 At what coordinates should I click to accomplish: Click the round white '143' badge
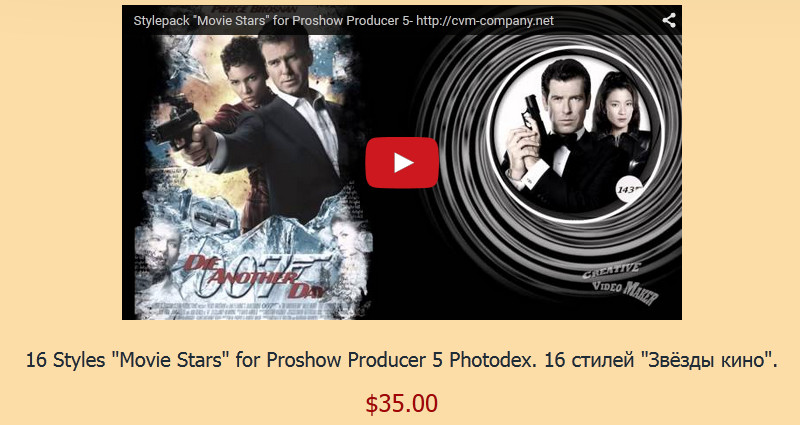[629, 189]
